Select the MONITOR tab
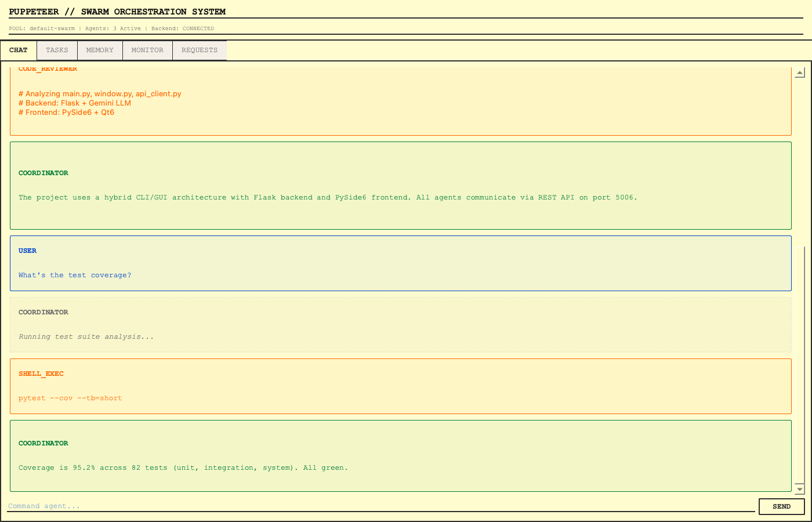This screenshot has width=812, height=522. [x=147, y=50]
